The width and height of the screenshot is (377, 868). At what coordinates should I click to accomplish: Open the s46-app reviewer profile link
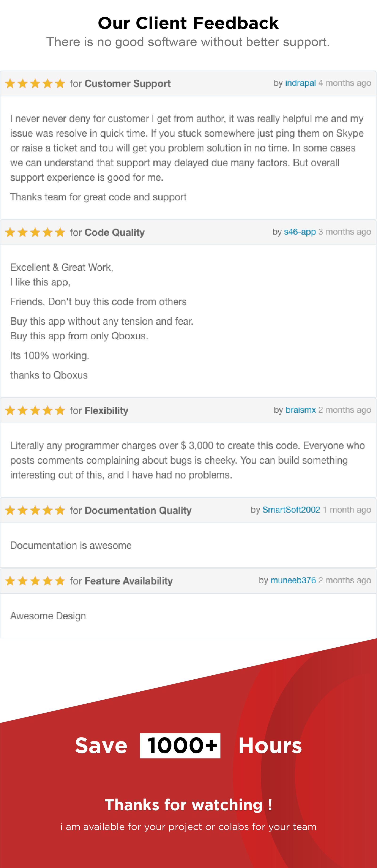click(300, 232)
